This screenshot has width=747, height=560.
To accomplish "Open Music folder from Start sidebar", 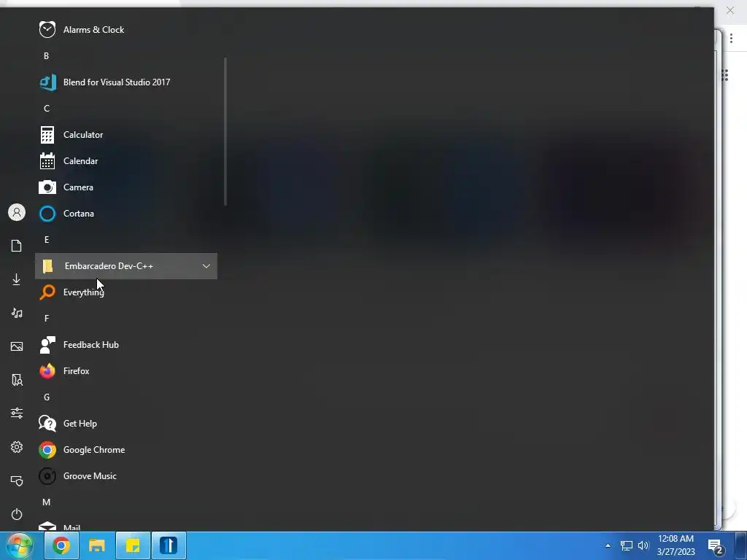I will pos(17,313).
